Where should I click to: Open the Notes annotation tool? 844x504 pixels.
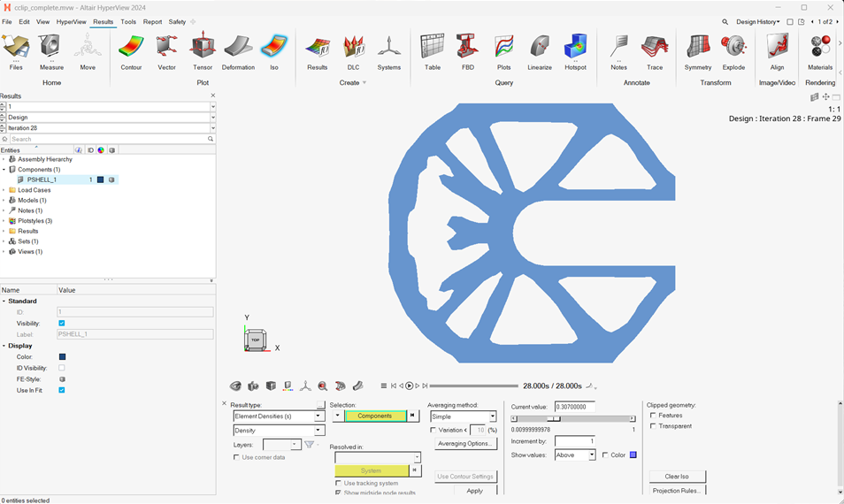618,50
